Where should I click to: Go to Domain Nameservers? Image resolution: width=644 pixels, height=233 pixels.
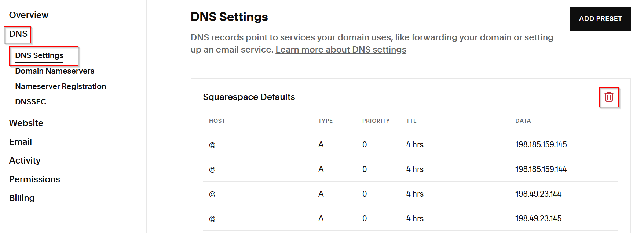(55, 71)
